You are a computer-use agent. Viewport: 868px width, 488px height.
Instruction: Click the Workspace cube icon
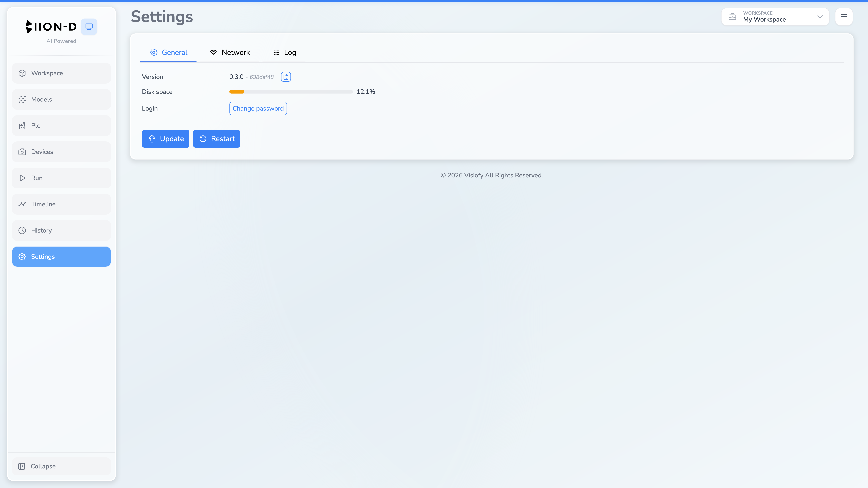(22, 73)
